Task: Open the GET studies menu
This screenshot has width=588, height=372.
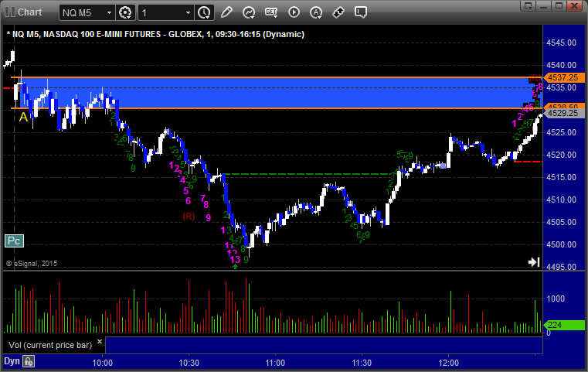Action: 271,12
